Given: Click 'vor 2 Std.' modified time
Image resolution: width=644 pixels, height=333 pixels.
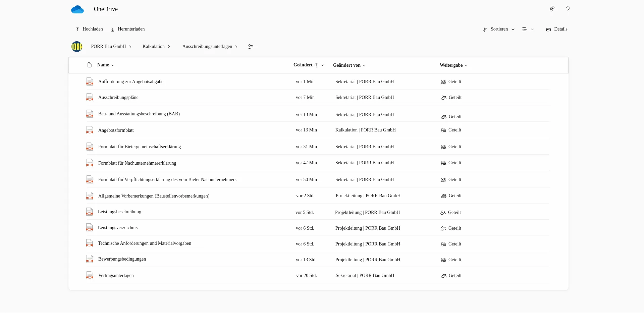Looking at the screenshot, I should [x=305, y=196].
